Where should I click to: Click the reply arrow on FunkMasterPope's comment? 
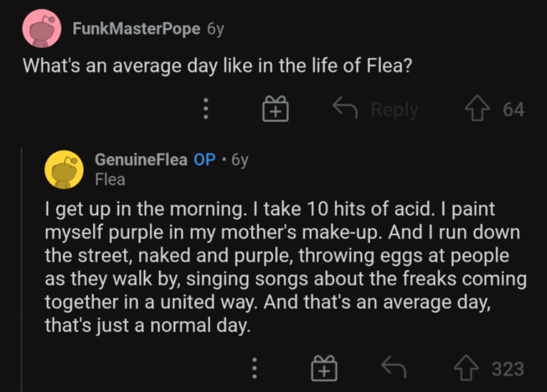pos(345,107)
